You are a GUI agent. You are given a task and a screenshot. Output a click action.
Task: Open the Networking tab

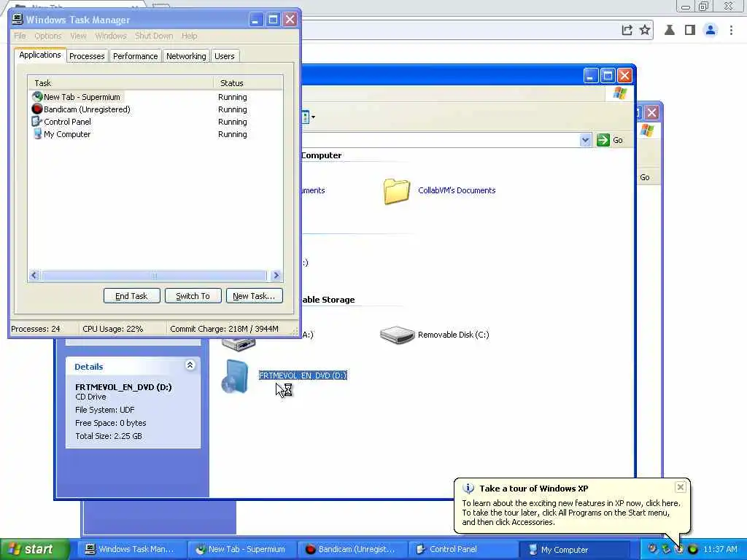pyautogui.click(x=186, y=56)
